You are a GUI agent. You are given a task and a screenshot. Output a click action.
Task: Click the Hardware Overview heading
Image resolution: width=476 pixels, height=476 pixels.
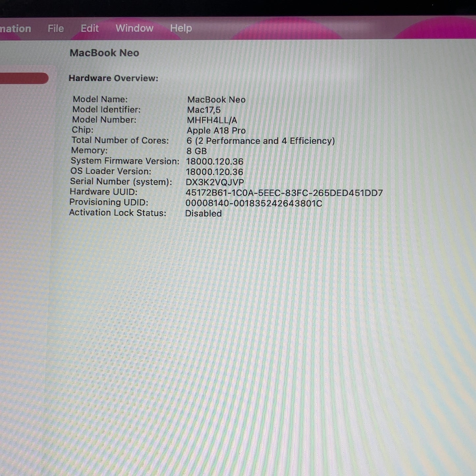pyautogui.click(x=113, y=78)
